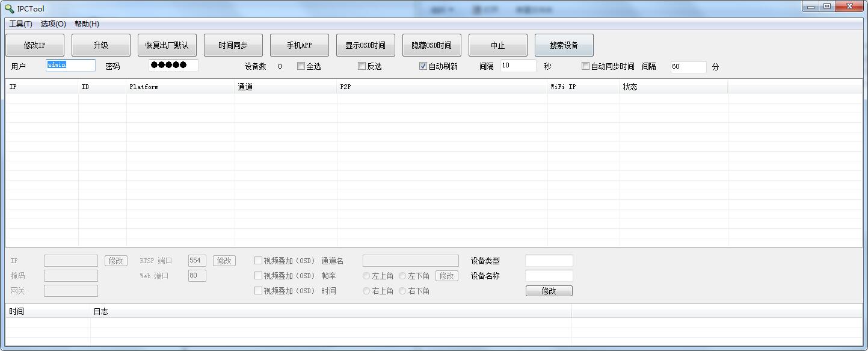This screenshot has height=351, width=868.
Task: Click the 升级 upgrade button
Action: (x=101, y=45)
